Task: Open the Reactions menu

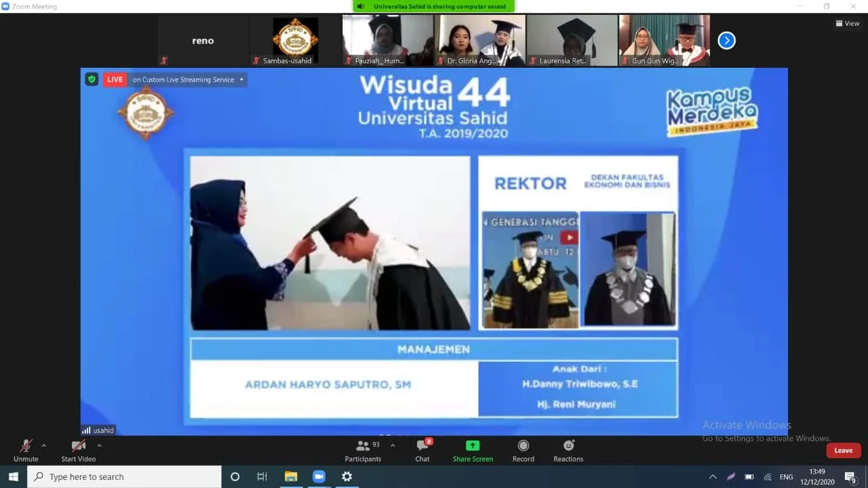Action: [x=568, y=450]
